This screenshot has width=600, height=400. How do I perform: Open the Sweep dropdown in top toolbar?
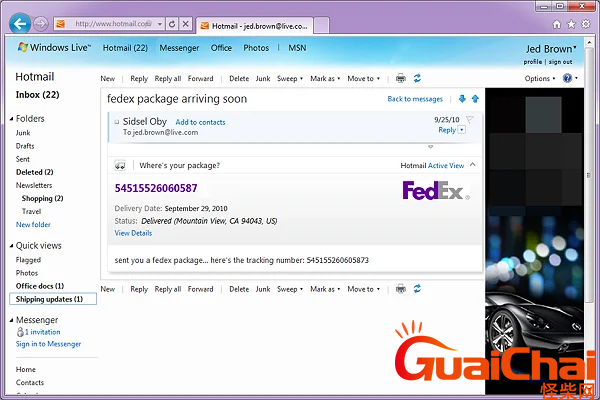click(x=290, y=78)
